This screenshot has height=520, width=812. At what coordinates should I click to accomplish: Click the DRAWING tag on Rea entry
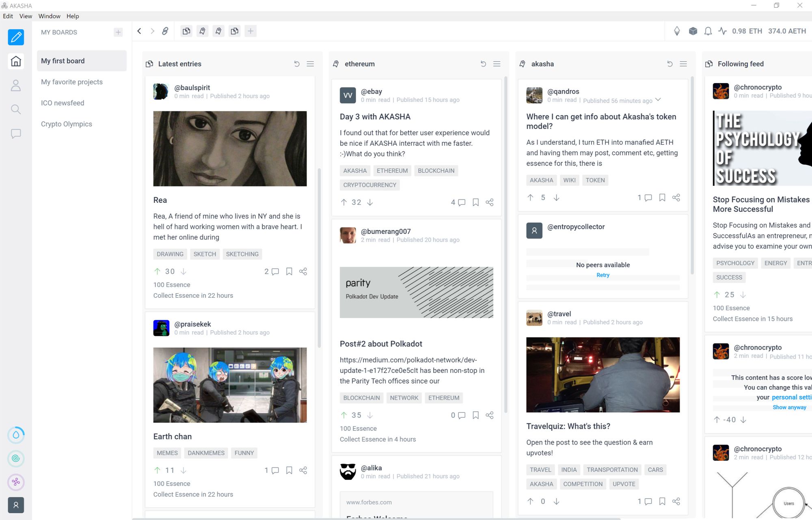[x=170, y=254]
